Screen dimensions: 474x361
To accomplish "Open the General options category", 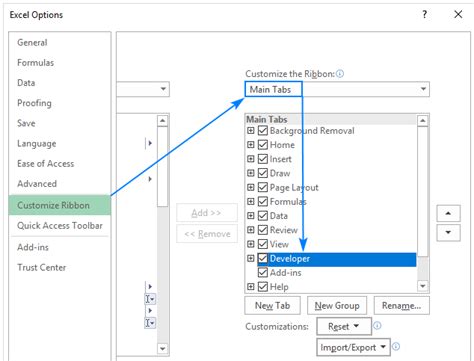I will tap(32, 43).
